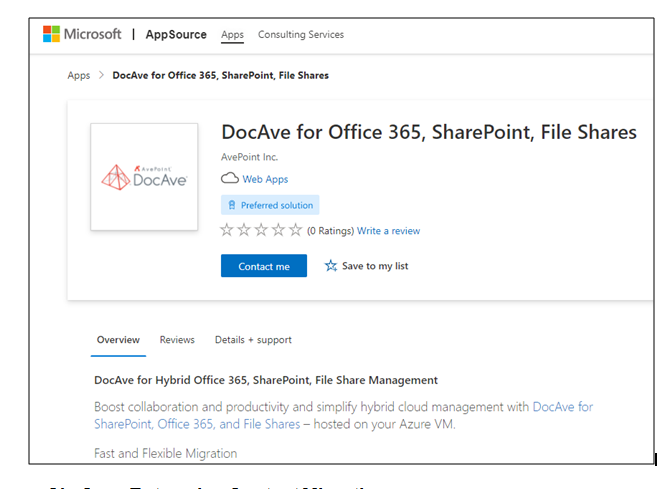Click the Microsoft four-square logo
This screenshot has width=668, height=489.
52,34
